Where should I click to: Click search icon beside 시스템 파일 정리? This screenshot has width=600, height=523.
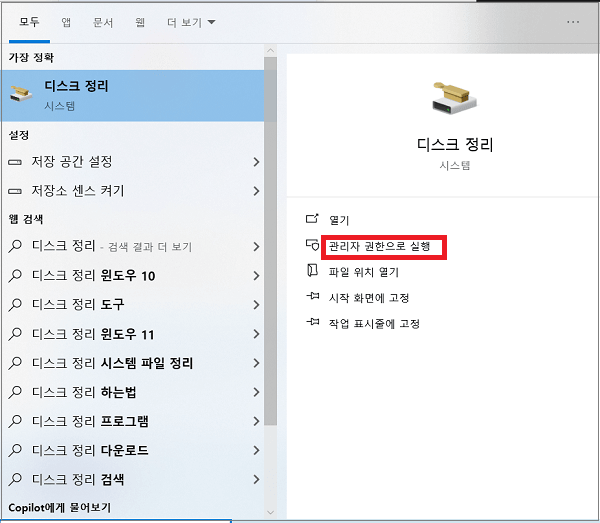tap(15, 363)
